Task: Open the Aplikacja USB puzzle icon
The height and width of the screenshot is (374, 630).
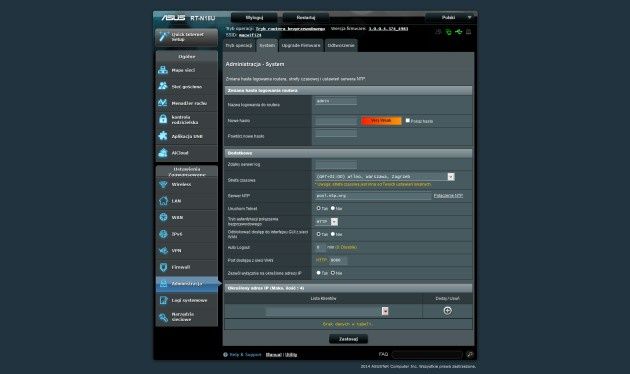Action: coord(163,136)
